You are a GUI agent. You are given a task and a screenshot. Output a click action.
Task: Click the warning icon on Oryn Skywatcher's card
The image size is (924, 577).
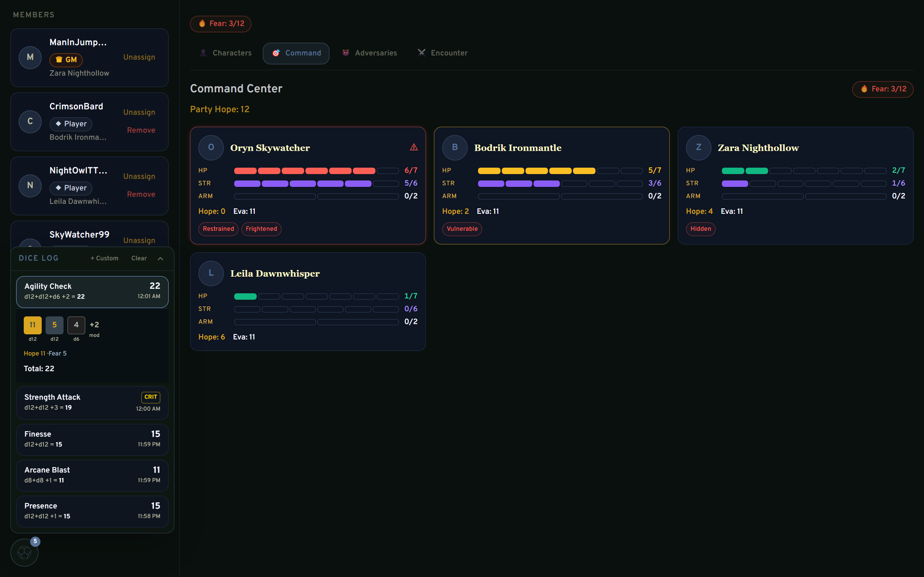[414, 147]
